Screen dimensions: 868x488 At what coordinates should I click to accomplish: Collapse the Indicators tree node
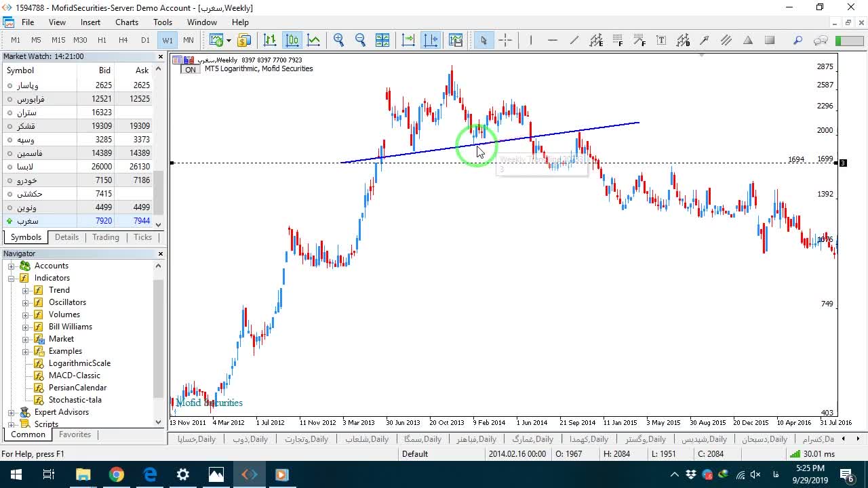(x=12, y=278)
